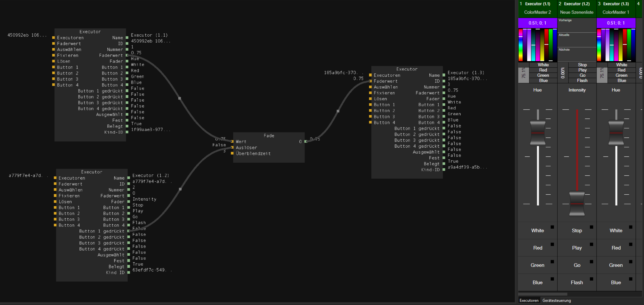Click large Blue button under Executor (1.1) fader
The width and height of the screenshot is (644, 305).
[538, 282]
